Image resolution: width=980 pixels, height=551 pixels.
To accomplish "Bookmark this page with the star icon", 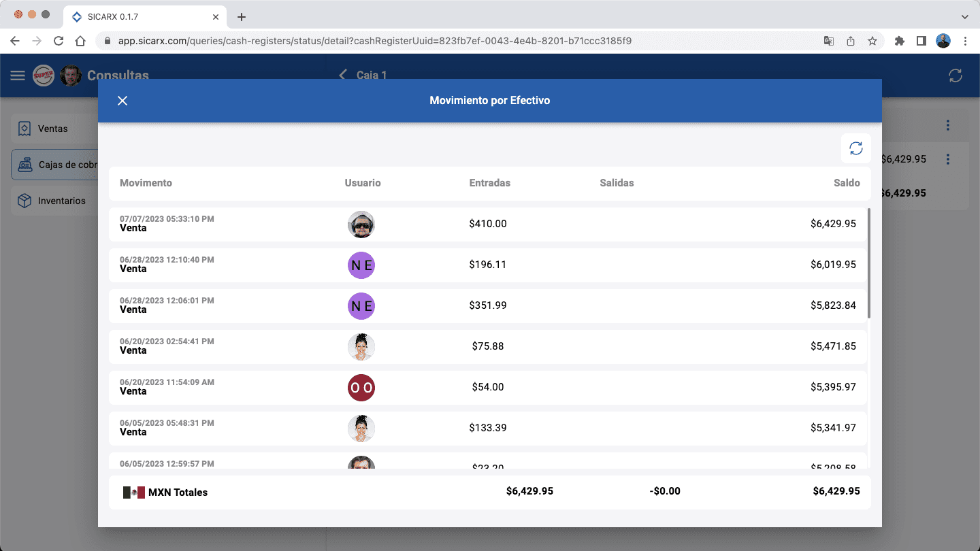I will pos(872,41).
